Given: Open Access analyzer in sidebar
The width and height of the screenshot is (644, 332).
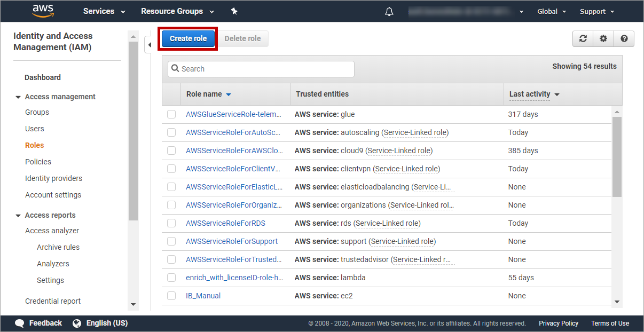Looking at the screenshot, I should coord(52,231).
